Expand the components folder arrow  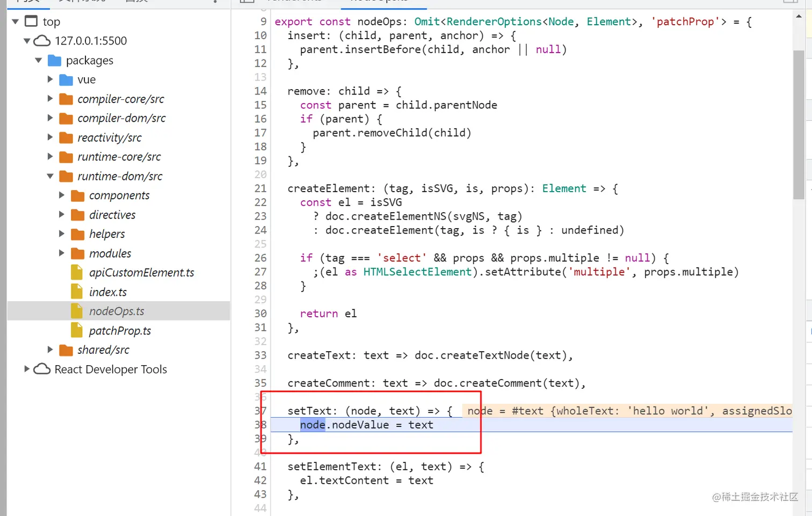coord(62,195)
